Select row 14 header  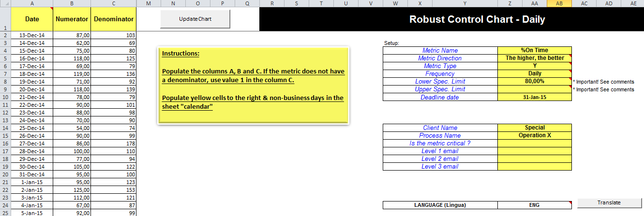5,128
